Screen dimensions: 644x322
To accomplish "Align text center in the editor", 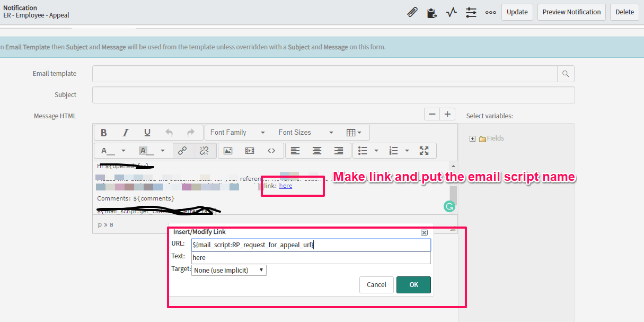I will [317, 151].
